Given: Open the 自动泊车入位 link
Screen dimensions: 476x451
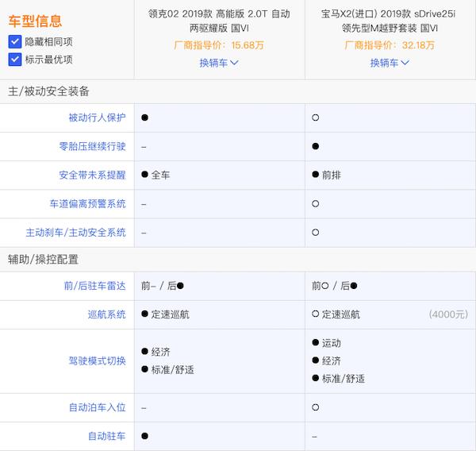Looking at the screenshot, I should pos(97,407).
